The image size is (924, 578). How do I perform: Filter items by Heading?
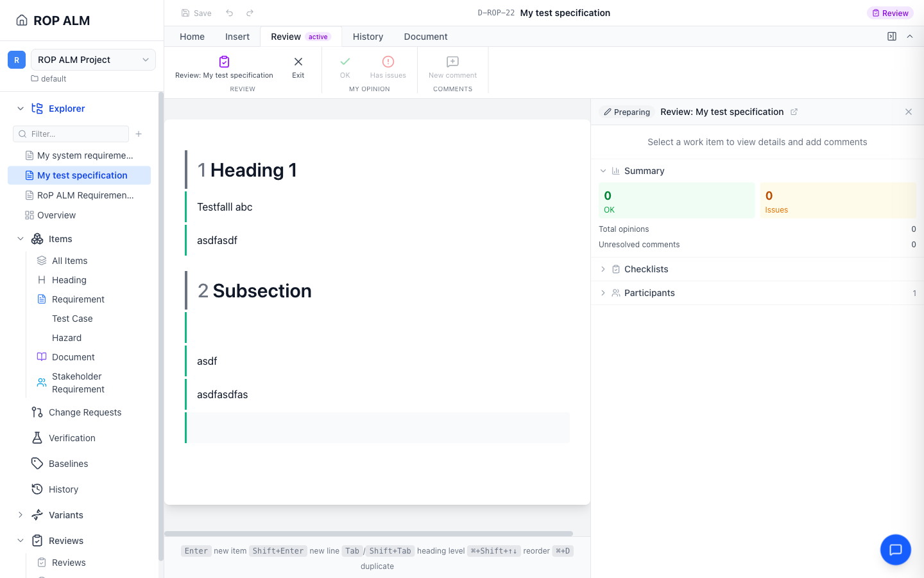(x=69, y=280)
